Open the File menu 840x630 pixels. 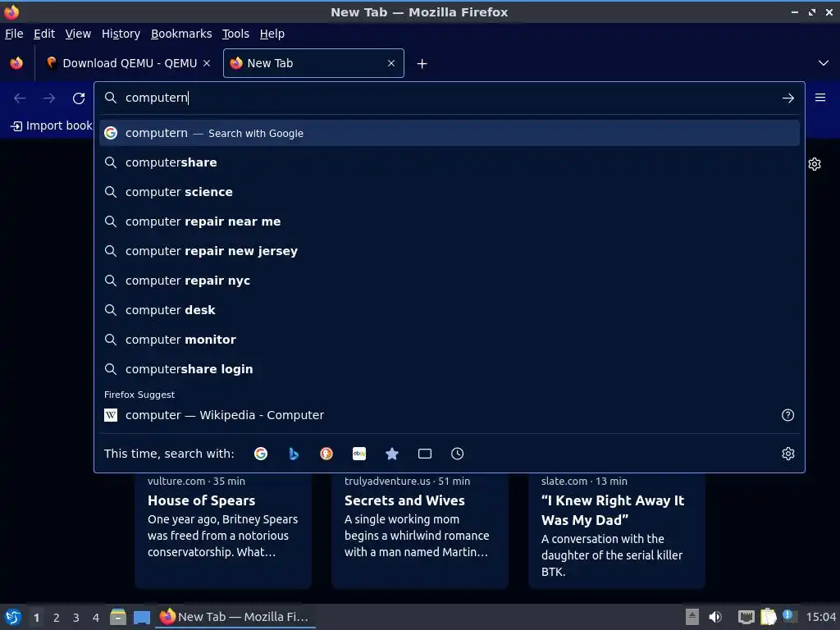click(x=14, y=34)
